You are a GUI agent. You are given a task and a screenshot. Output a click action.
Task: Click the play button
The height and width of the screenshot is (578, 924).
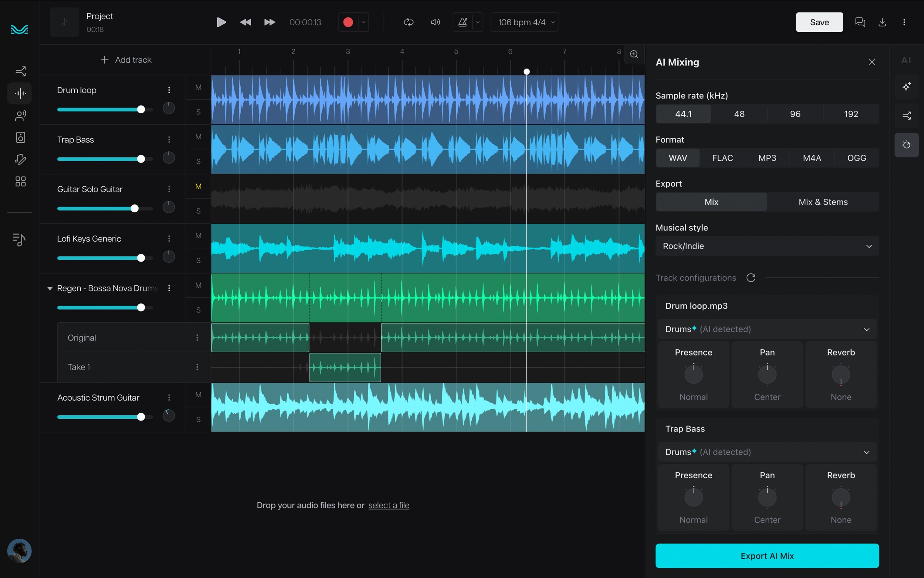[x=221, y=22]
